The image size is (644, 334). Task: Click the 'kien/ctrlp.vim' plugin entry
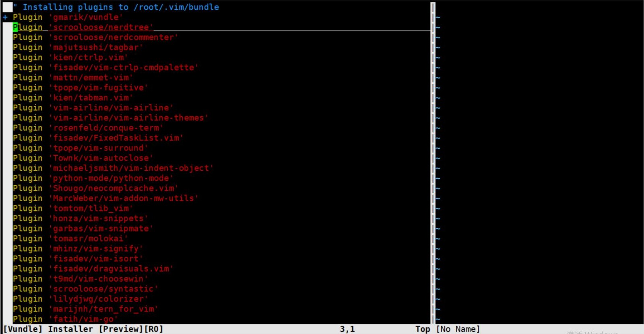pyautogui.click(x=70, y=58)
